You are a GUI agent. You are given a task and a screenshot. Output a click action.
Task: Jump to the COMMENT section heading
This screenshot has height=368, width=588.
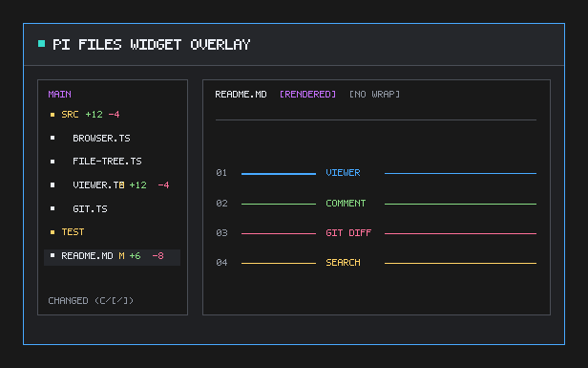click(x=346, y=204)
